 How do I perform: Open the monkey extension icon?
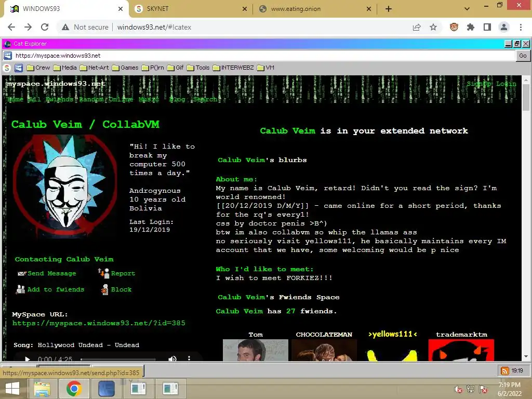(x=454, y=27)
